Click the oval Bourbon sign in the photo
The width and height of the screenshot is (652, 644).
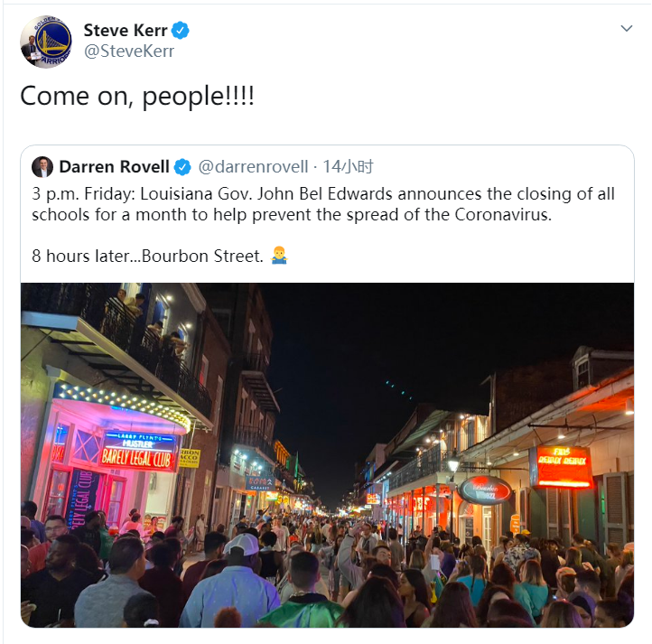[x=485, y=491]
